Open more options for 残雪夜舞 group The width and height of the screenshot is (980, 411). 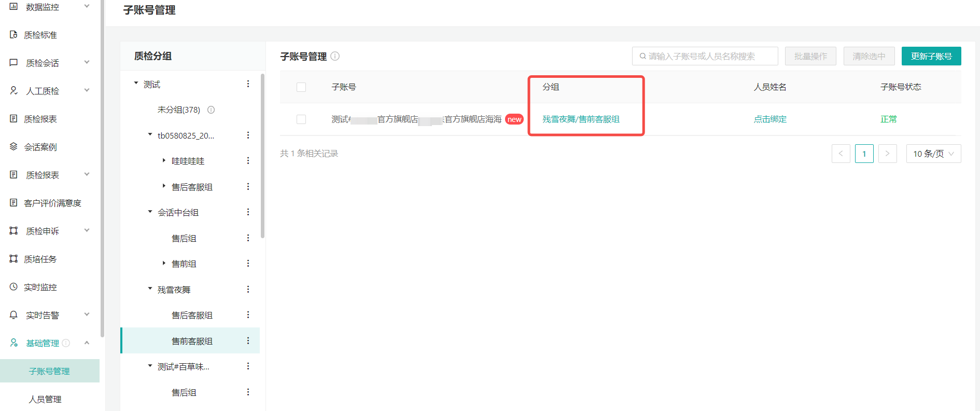[x=248, y=290]
